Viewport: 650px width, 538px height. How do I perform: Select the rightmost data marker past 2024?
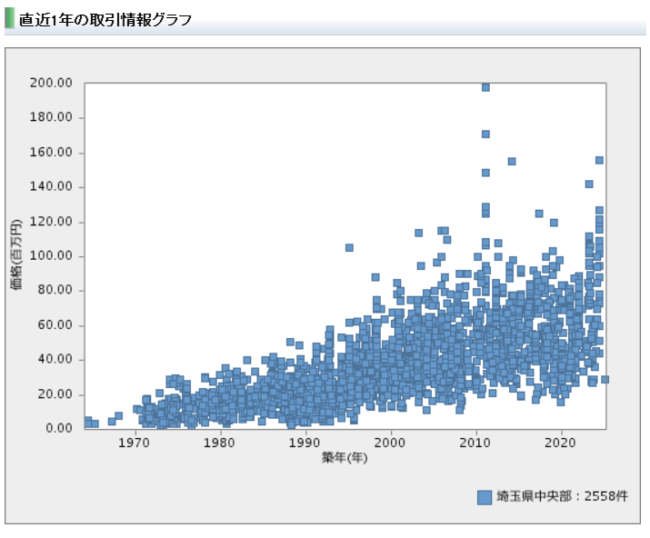[605, 379]
